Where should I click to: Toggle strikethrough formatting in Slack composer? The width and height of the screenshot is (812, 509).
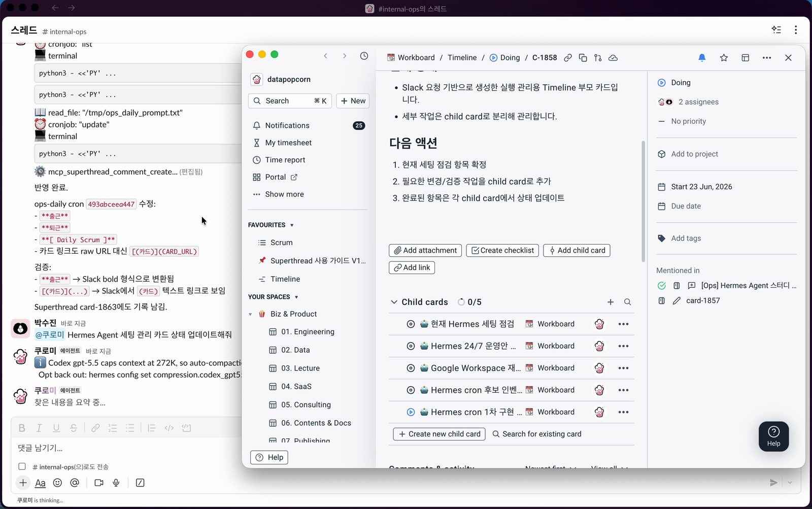(74, 428)
